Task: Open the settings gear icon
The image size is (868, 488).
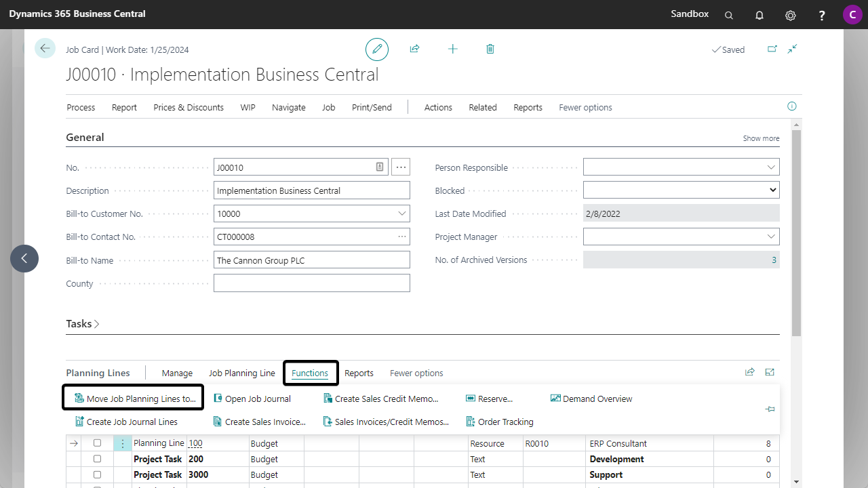Action: (x=790, y=15)
